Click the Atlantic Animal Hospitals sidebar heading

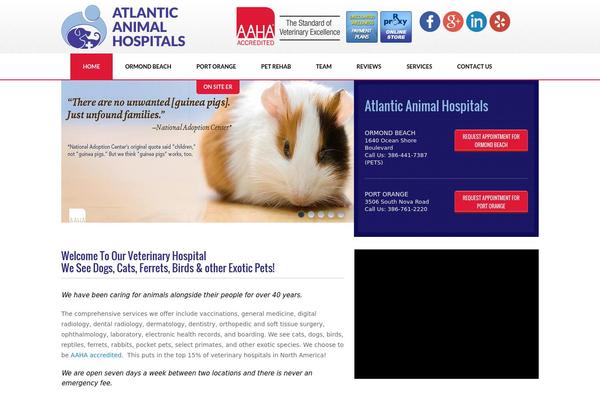click(x=426, y=106)
